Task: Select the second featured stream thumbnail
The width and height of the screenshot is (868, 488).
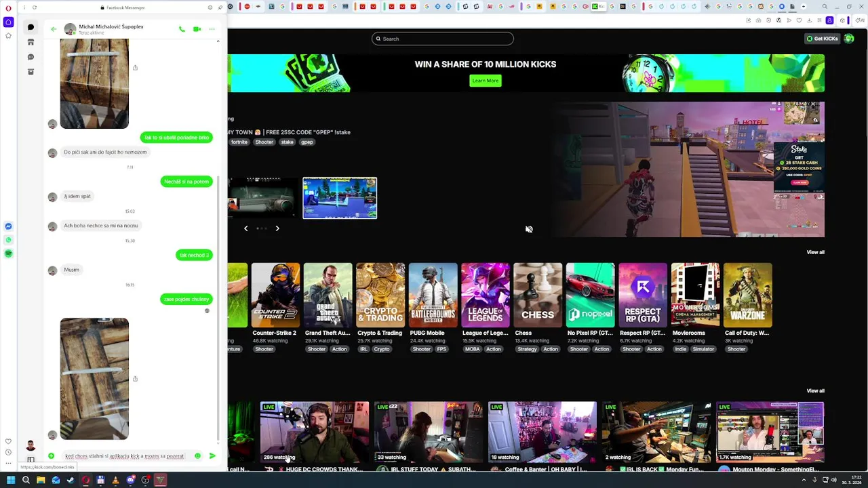Action: (340, 198)
